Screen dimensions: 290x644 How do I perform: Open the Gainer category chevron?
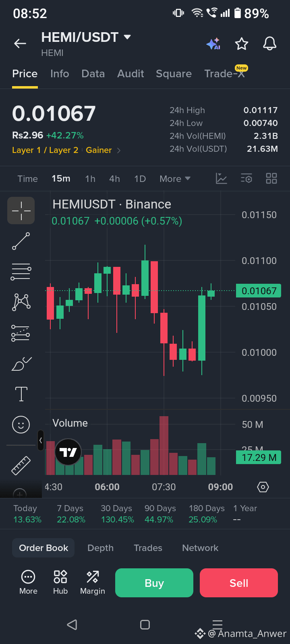coord(119,151)
